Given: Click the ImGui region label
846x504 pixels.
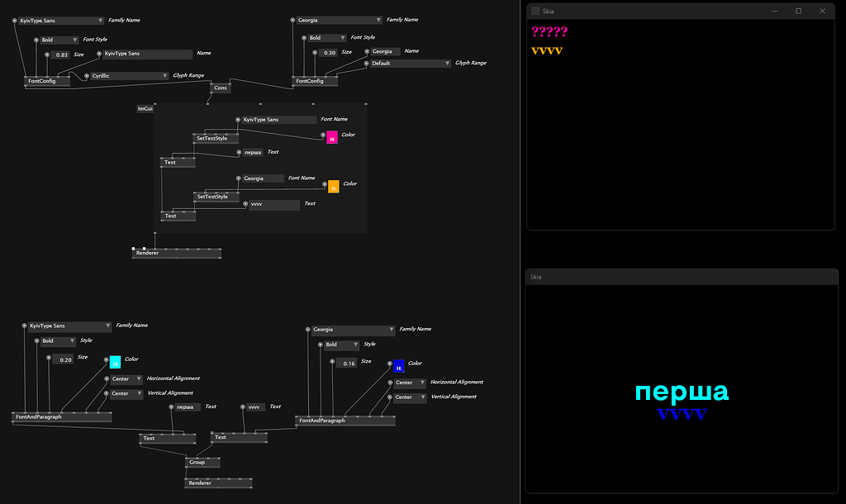Looking at the screenshot, I should [x=144, y=107].
